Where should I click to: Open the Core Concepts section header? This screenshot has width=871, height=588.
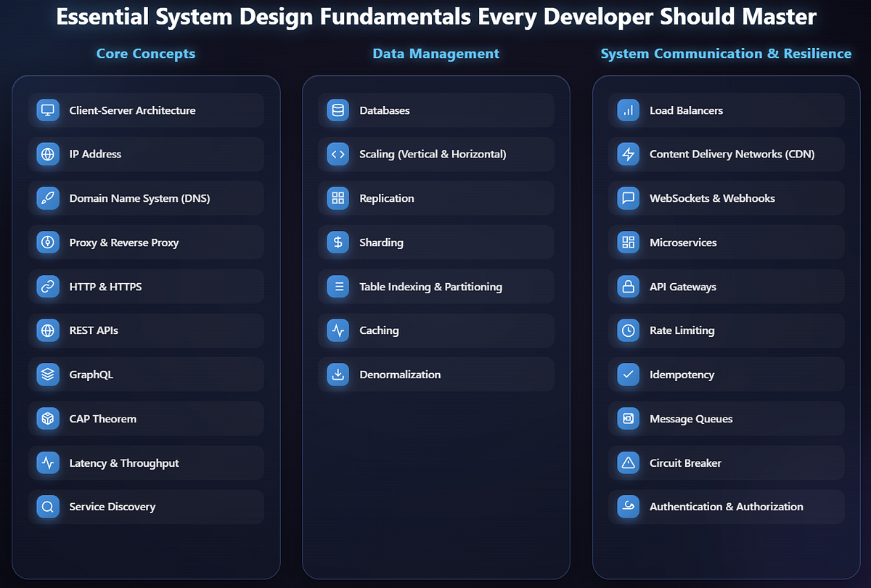(x=145, y=53)
